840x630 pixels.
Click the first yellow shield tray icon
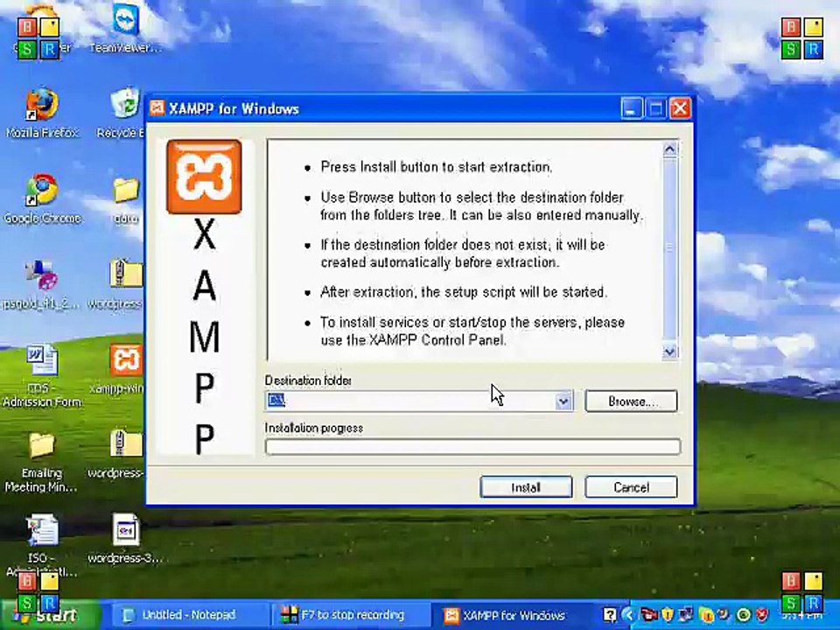click(668, 614)
